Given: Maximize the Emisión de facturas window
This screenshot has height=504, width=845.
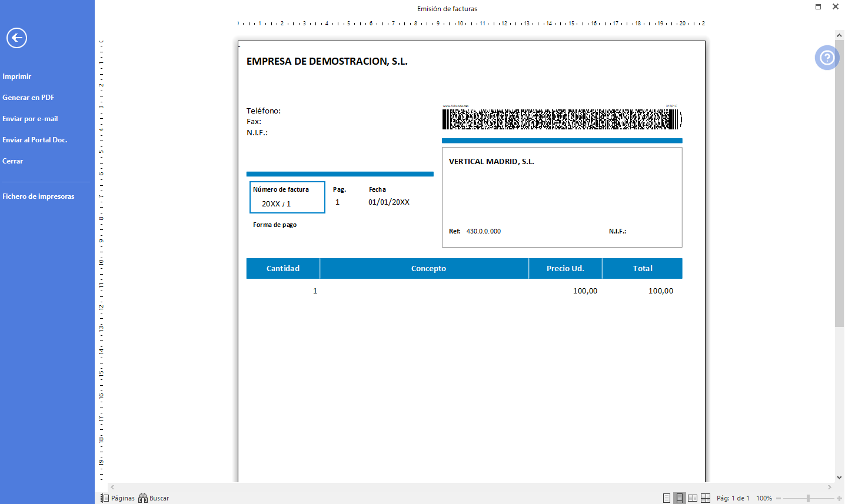Looking at the screenshot, I should tap(818, 6).
